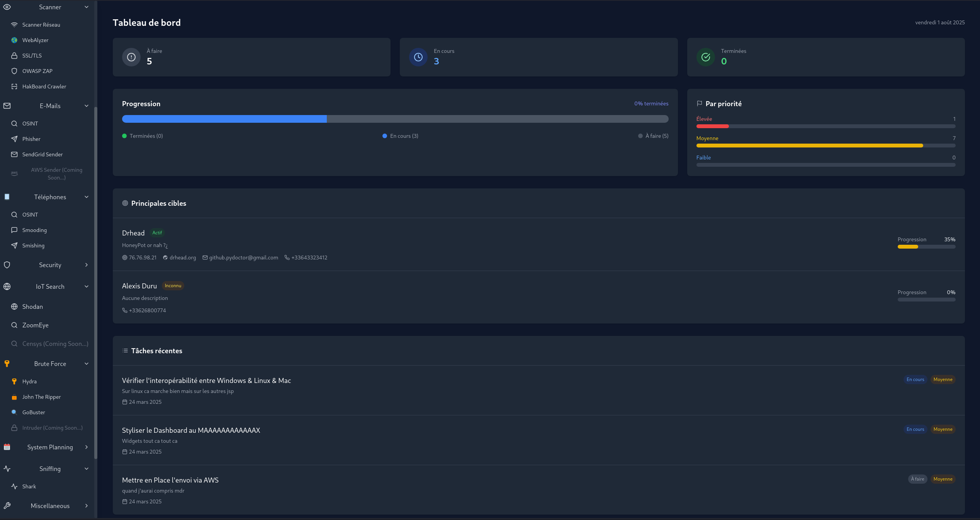Screen dimensions: 980x520
Task: Open drhead.org target link
Action: pyautogui.click(x=182, y=257)
